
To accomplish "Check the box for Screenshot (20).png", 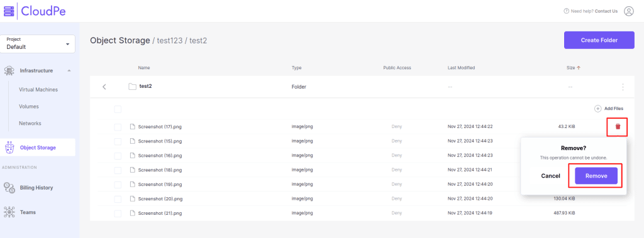I will pos(118,199).
